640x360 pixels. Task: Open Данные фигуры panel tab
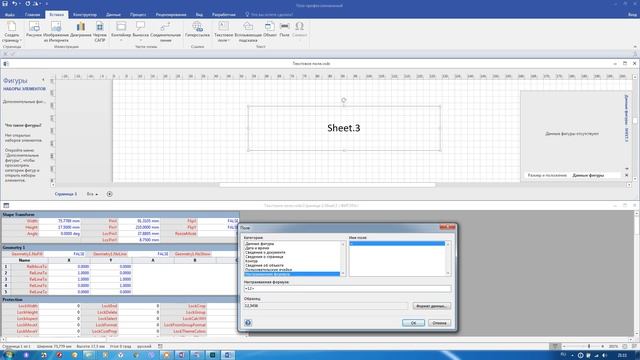[x=588, y=175]
